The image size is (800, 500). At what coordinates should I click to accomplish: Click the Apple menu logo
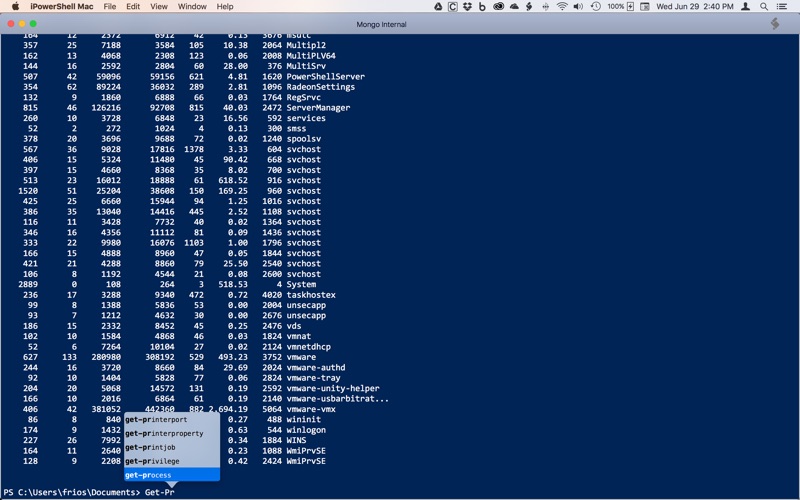(x=15, y=7)
